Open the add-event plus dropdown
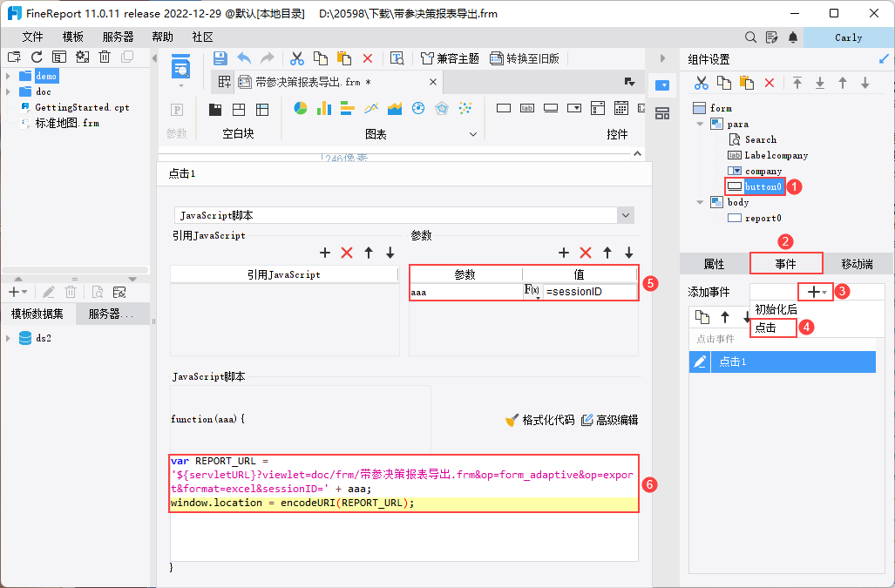The image size is (895, 588). pos(817,292)
